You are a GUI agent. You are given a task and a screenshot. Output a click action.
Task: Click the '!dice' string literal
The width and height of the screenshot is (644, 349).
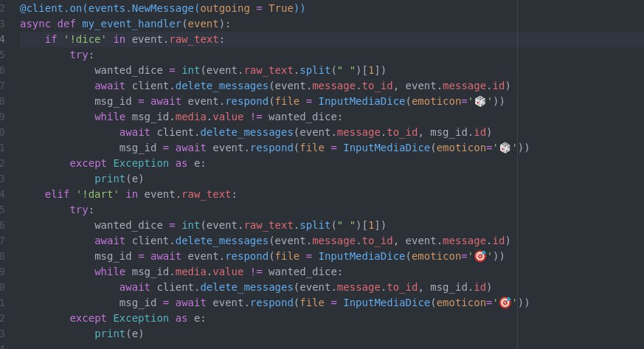tap(85, 39)
